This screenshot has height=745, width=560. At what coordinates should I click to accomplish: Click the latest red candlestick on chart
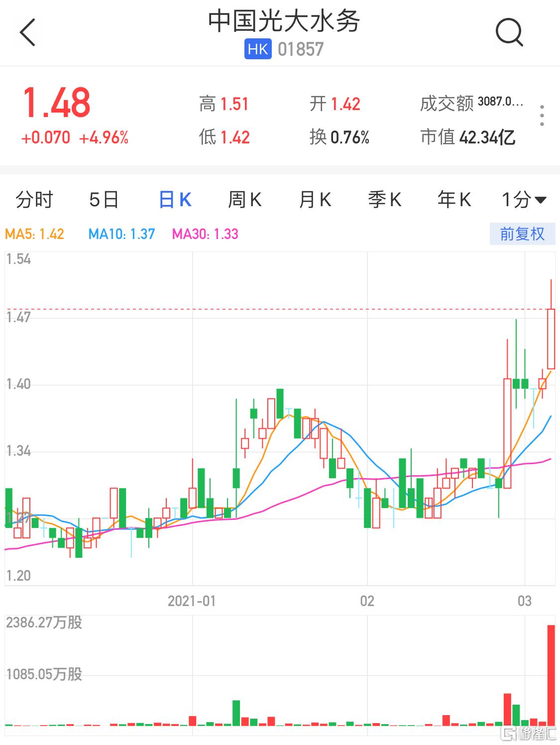pos(551,339)
